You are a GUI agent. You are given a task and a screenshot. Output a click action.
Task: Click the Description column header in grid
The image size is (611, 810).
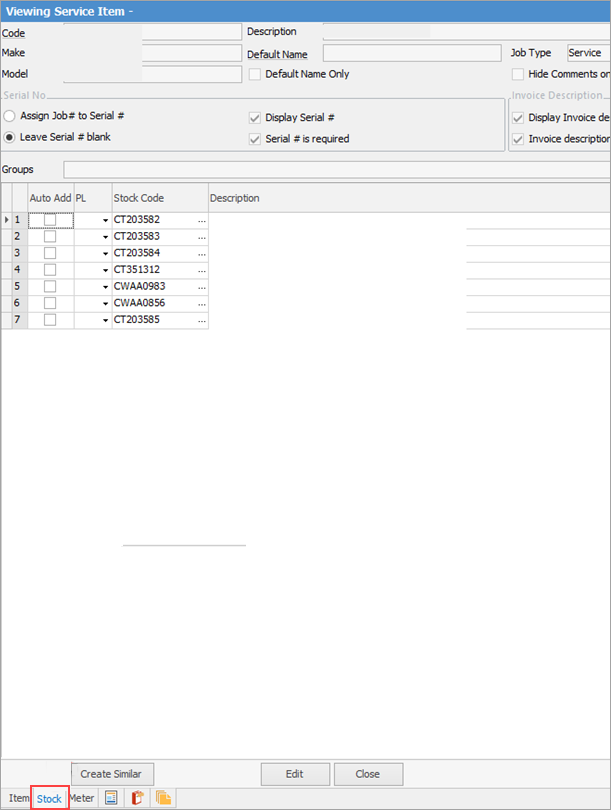coord(409,198)
